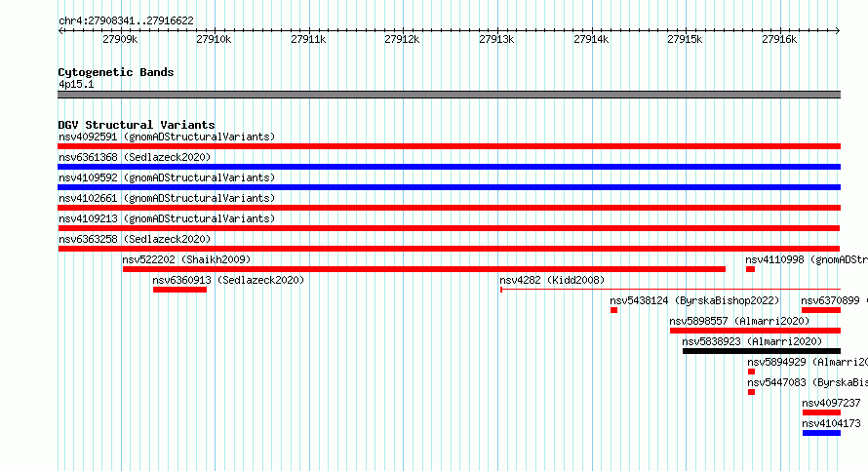
Task: Click the small red block under nsv4110998
Action: tap(750, 269)
